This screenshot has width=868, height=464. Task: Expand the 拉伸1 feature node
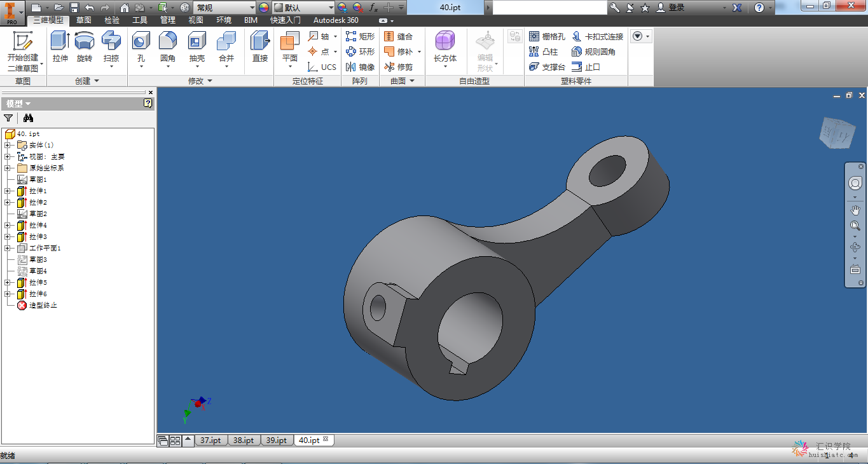[x=7, y=191]
